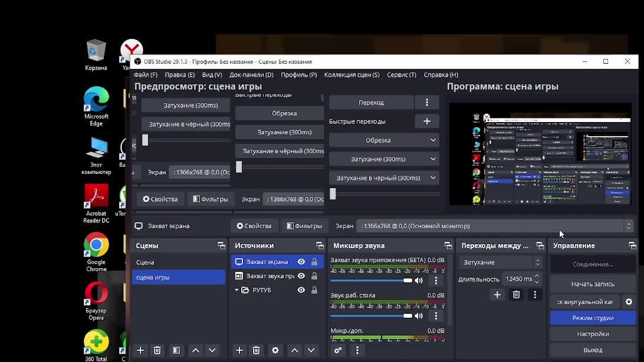The width and height of the screenshot is (644, 362).
Task: Click the Переход transition button
Action: (372, 103)
